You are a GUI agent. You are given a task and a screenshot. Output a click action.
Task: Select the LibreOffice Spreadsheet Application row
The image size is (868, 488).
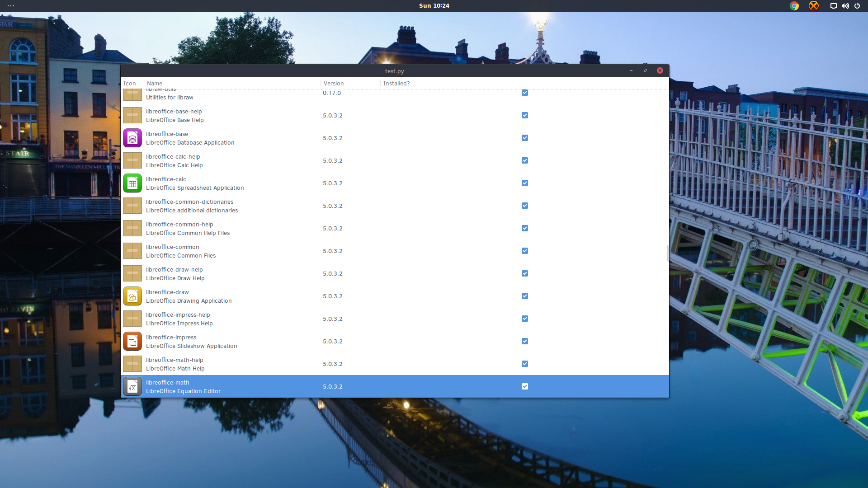[x=395, y=183]
